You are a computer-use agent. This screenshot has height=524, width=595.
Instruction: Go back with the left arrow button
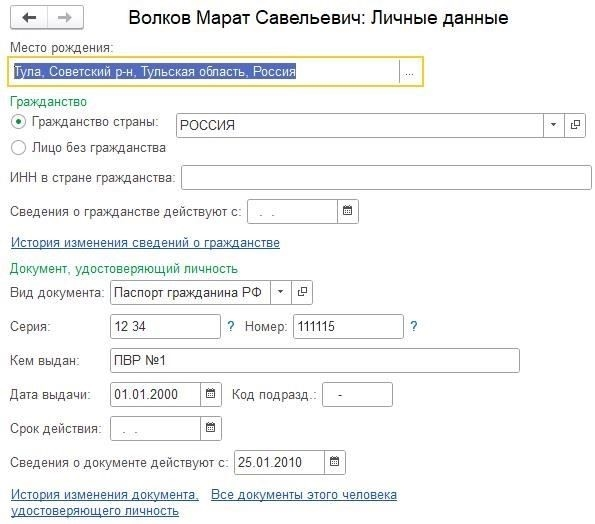[x=29, y=17]
